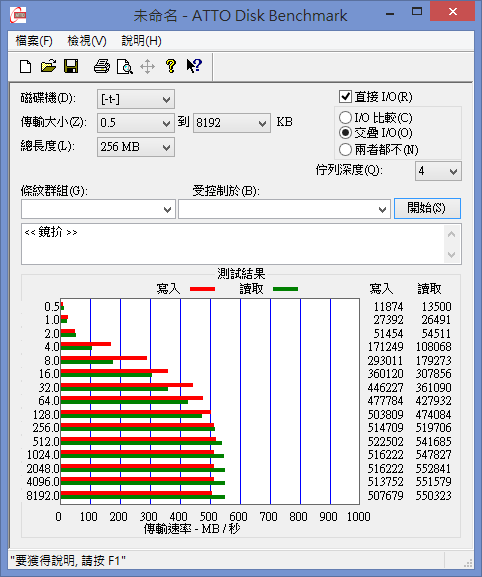Click the read value 519706

tap(433, 428)
